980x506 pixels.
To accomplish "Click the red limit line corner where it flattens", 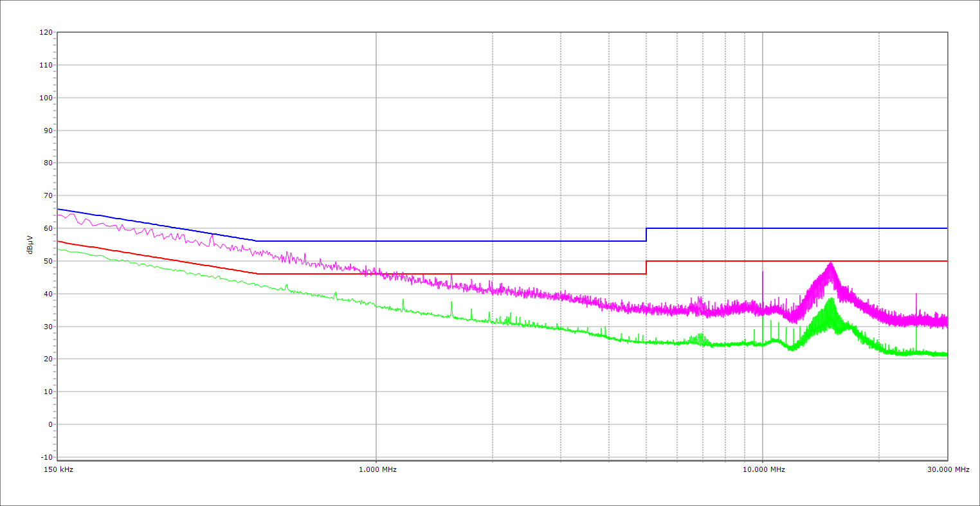I will [257, 274].
